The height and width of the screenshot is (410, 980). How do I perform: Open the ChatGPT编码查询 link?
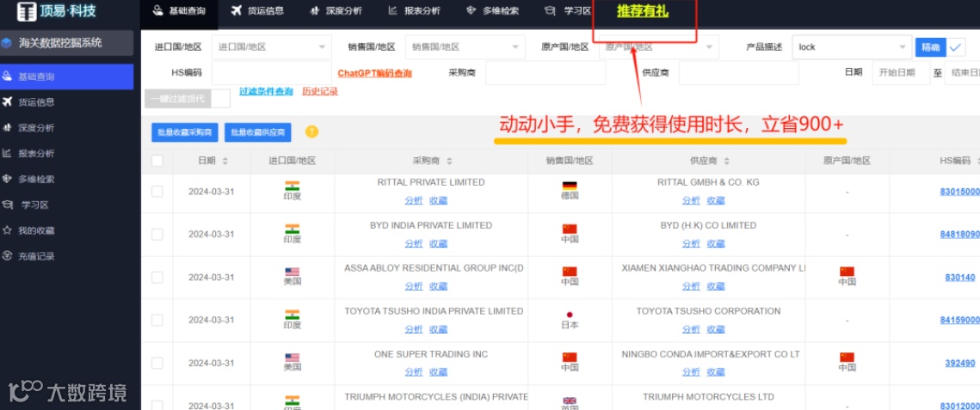click(374, 73)
